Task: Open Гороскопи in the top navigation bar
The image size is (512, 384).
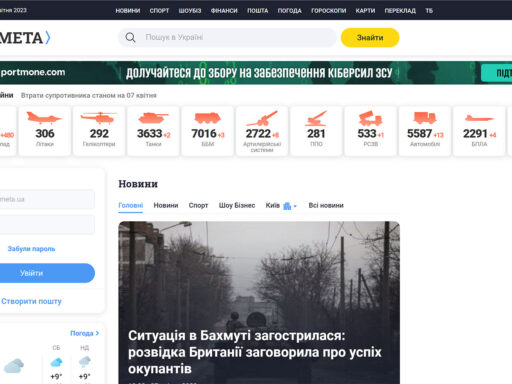Action: point(329,11)
